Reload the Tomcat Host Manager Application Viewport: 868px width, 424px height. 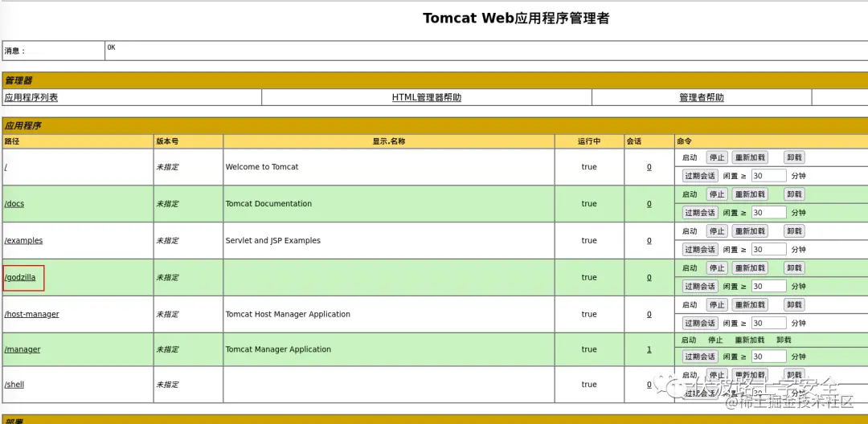coord(750,305)
